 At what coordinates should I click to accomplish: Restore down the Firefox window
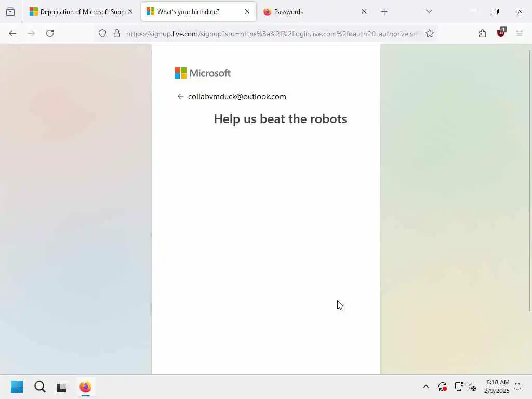[x=496, y=11]
